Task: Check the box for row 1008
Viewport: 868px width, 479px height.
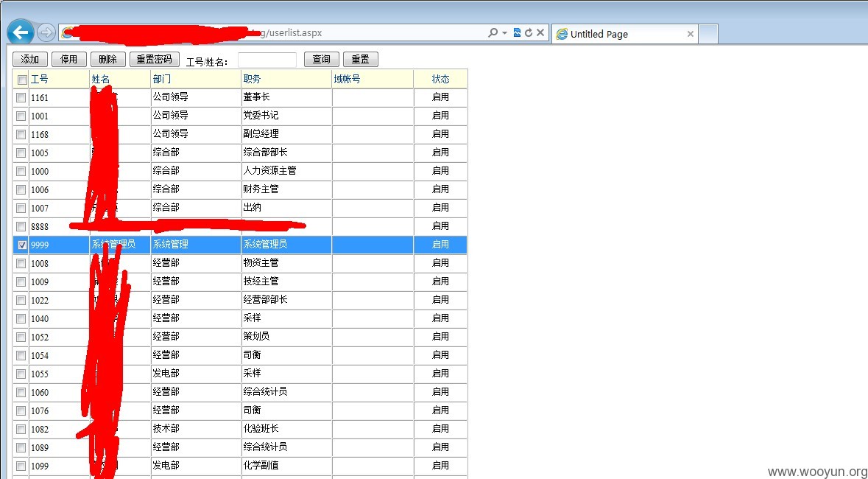Action: point(21,263)
